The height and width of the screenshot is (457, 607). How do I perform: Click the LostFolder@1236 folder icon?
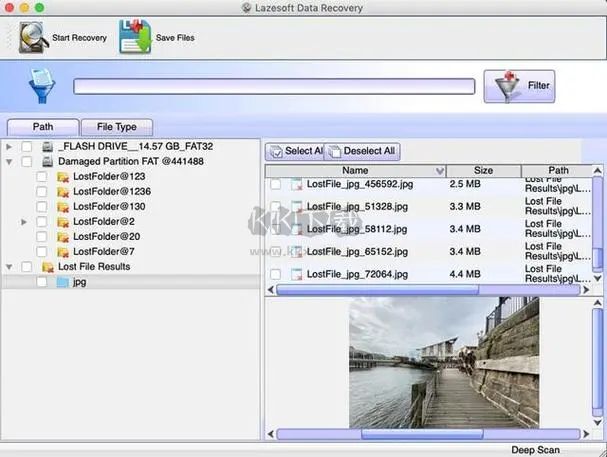pos(62,192)
